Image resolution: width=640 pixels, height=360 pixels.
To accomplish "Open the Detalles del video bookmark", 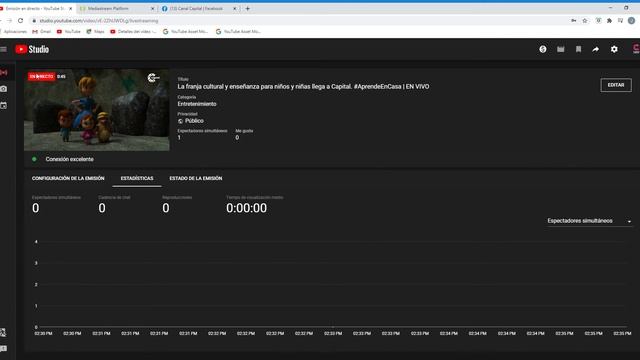I will tap(133, 31).
